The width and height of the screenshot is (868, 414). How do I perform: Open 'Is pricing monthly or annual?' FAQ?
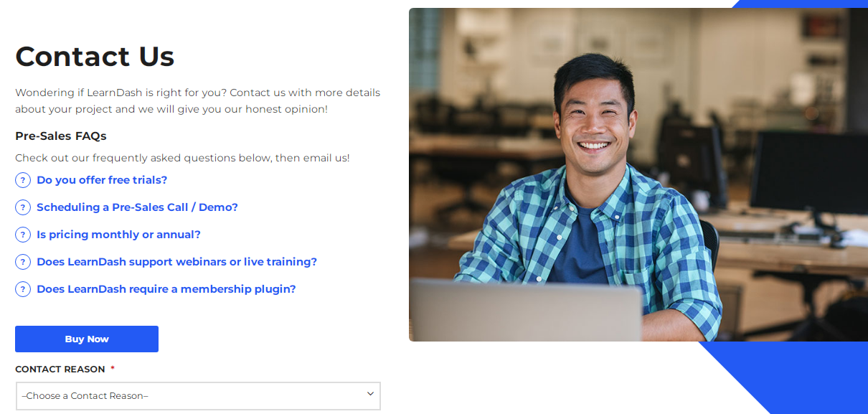118,235
